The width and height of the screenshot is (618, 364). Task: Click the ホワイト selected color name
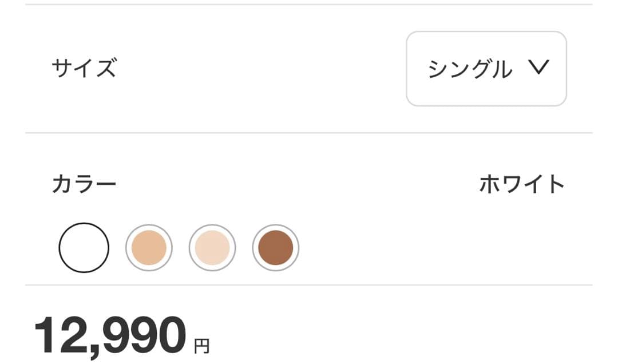(522, 184)
